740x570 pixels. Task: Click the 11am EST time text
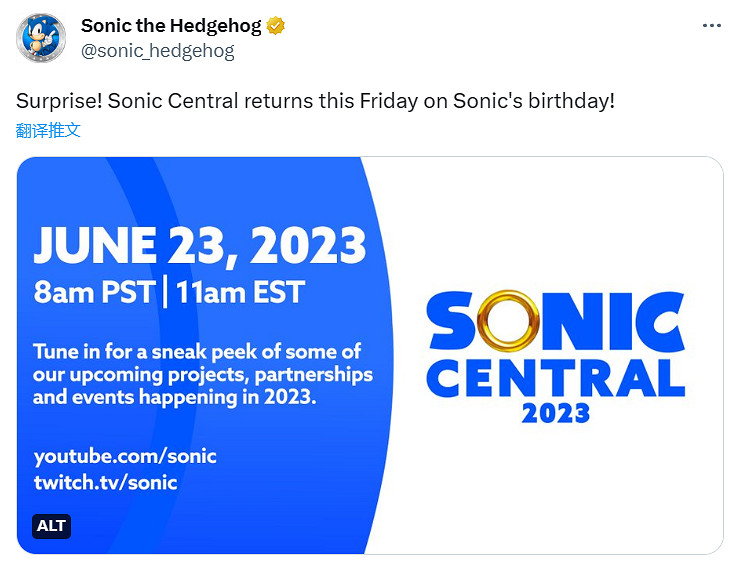point(240,292)
